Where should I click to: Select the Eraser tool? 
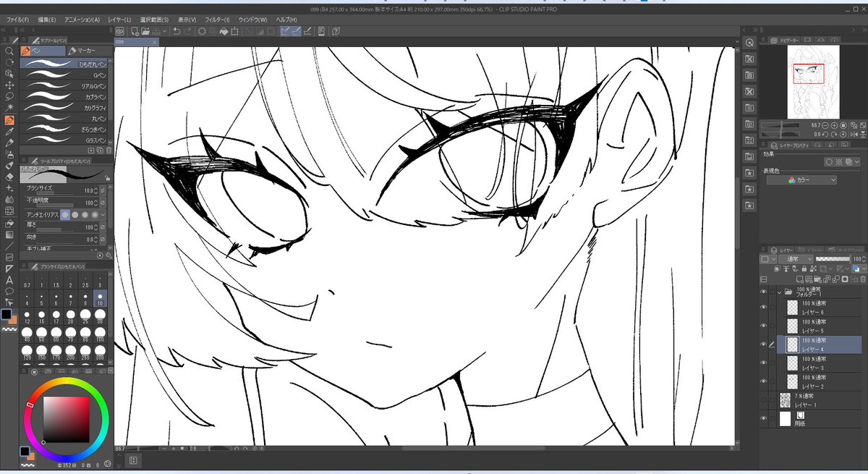(x=9, y=176)
